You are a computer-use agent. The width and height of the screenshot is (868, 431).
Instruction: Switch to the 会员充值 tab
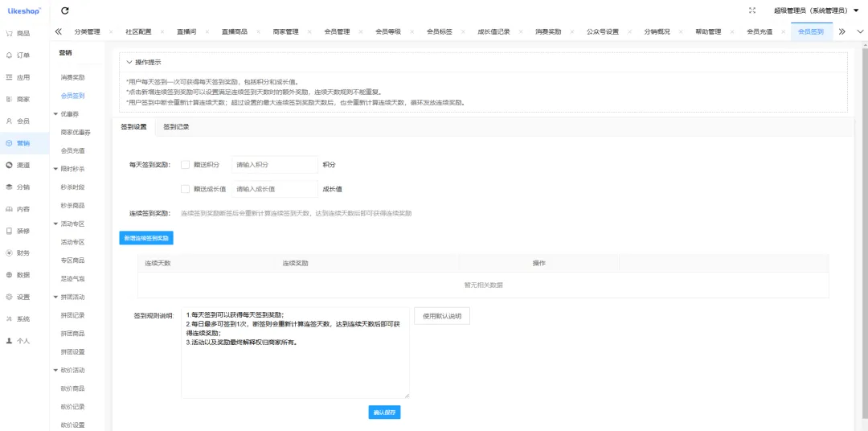click(x=759, y=31)
